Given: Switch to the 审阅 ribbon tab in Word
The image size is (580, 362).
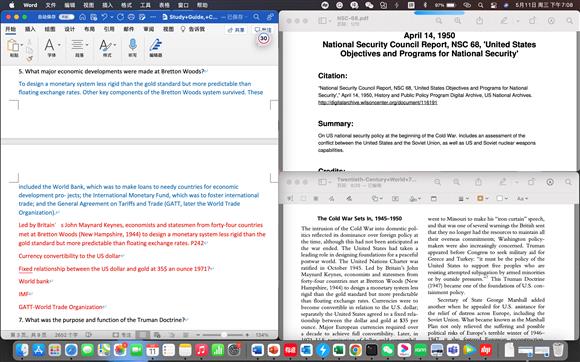Looking at the screenshot, I should coord(149,29).
